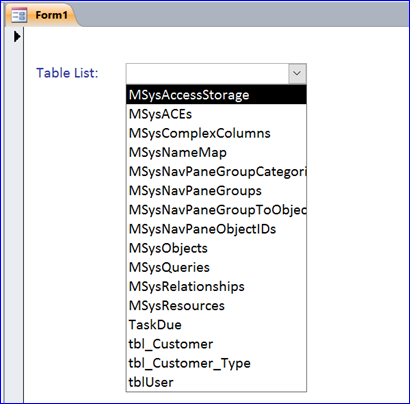Choose MSysACEs in the dropdown list

pos(216,114)
